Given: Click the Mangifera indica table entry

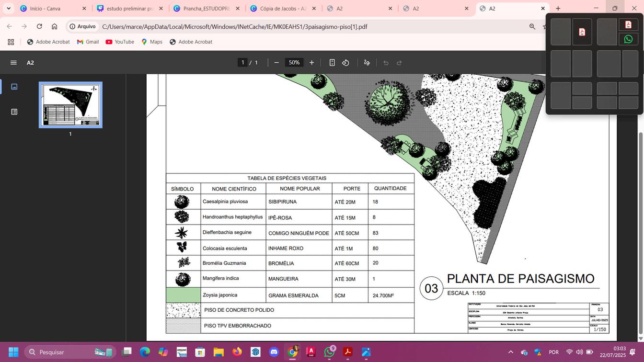Looking at the screenshot, I should pos(220,278).
